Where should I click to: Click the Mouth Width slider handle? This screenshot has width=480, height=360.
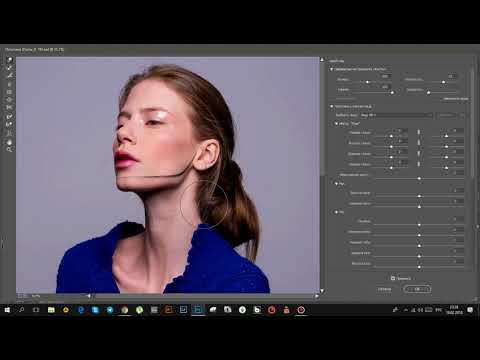click(419, 256)
